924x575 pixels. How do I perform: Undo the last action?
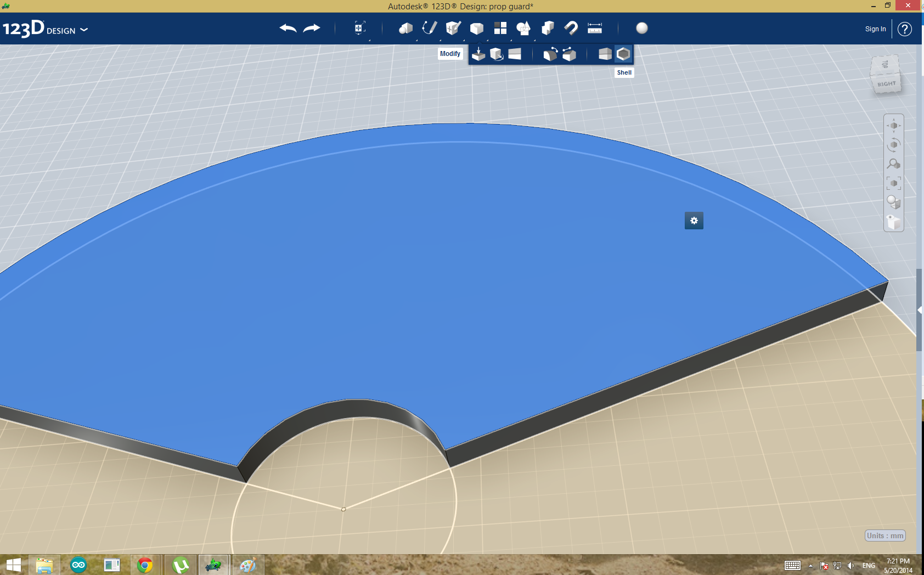click(288, 28)
